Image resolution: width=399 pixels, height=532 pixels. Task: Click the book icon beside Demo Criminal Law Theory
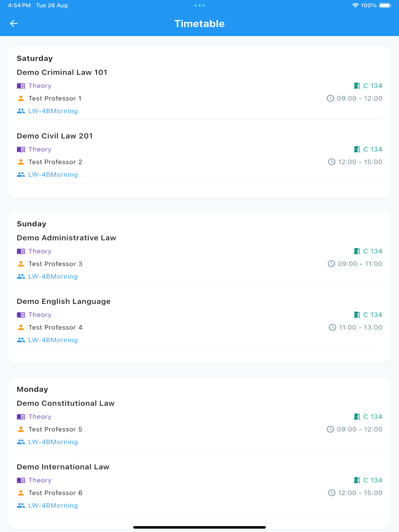point(21,86)
